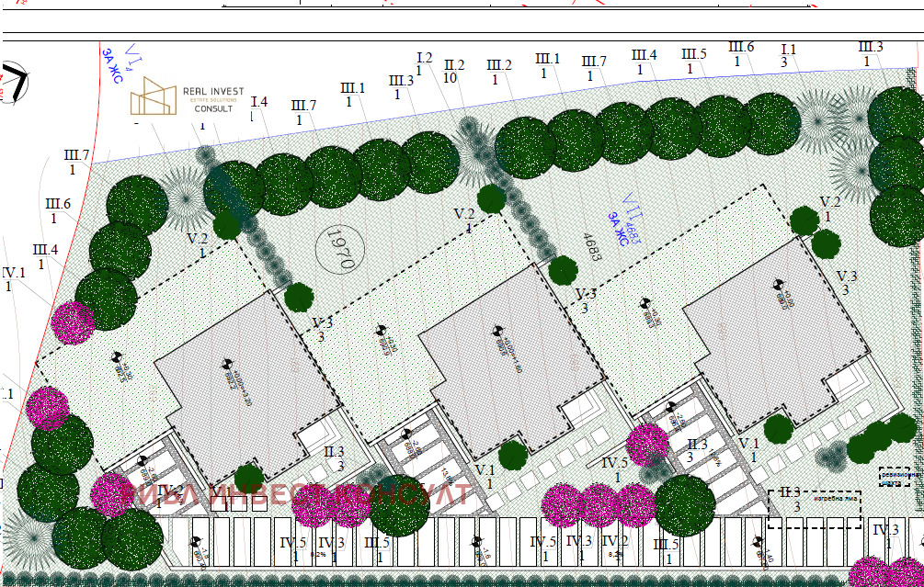Click the II.2 plant label with quantity 10

point(454,72)
